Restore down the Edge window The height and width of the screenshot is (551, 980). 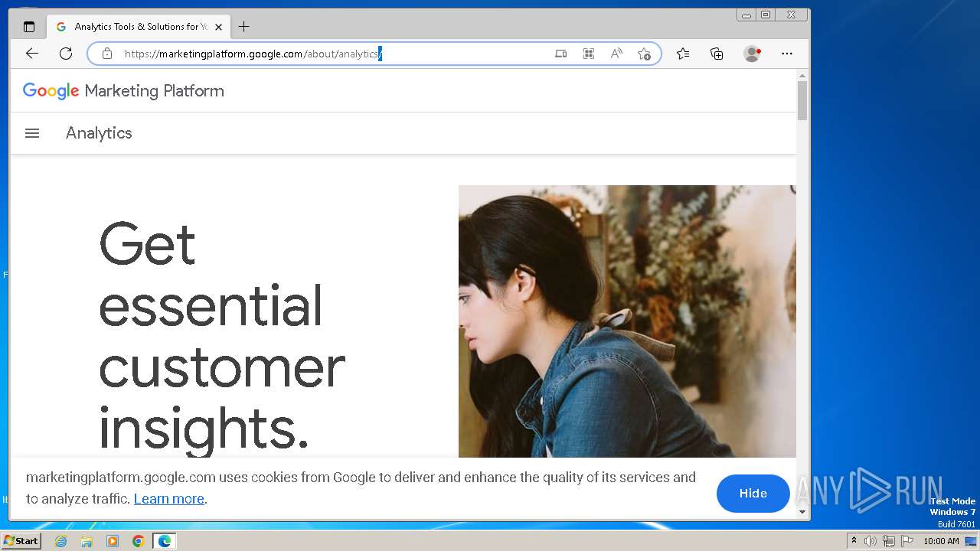(766, 15)
